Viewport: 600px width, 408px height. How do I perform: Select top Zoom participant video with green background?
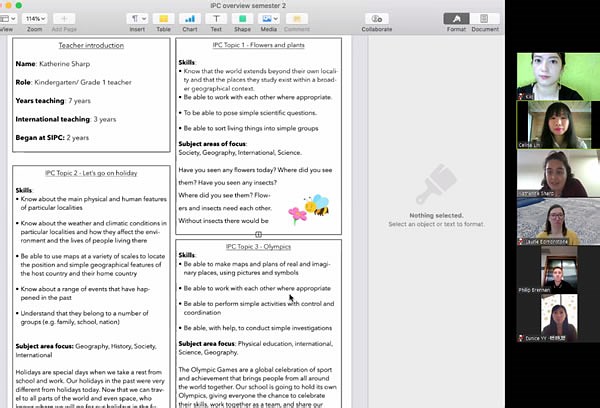pyautogui.click(x=558, y=76)
